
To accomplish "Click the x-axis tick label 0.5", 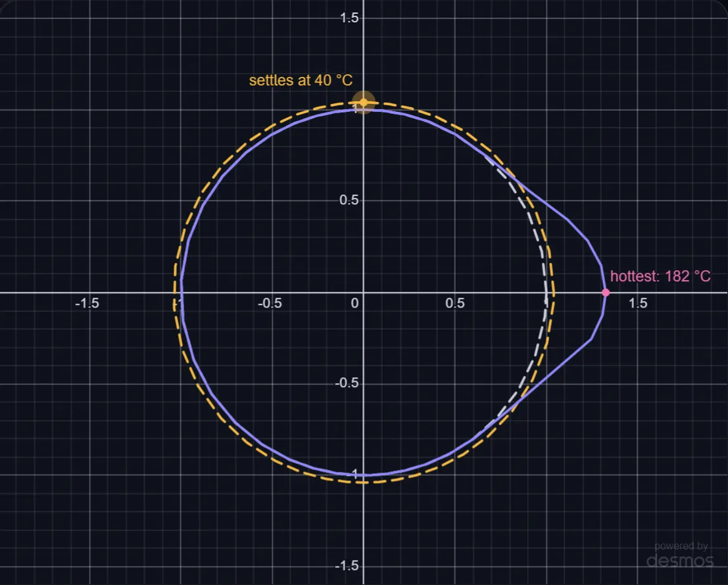I will coord(454,303).
